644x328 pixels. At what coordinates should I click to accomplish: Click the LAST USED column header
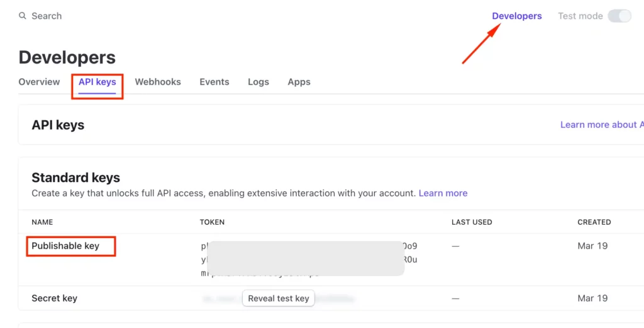pos(472,222)
